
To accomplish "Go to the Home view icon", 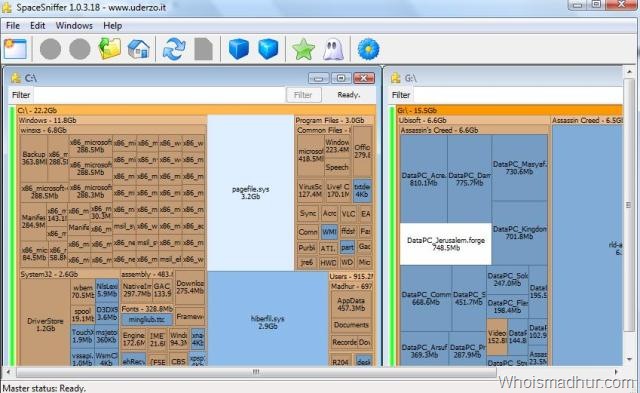I will click(139, 49).
